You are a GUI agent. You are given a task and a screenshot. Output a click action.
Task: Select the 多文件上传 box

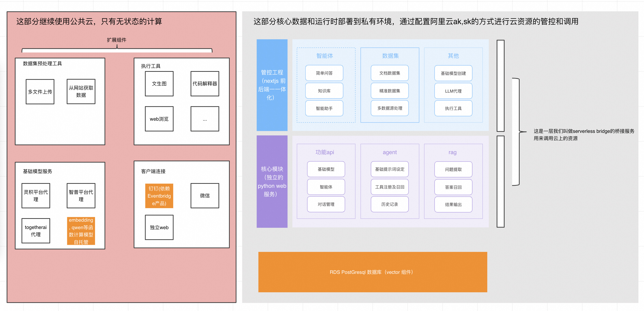coord(40,92)
